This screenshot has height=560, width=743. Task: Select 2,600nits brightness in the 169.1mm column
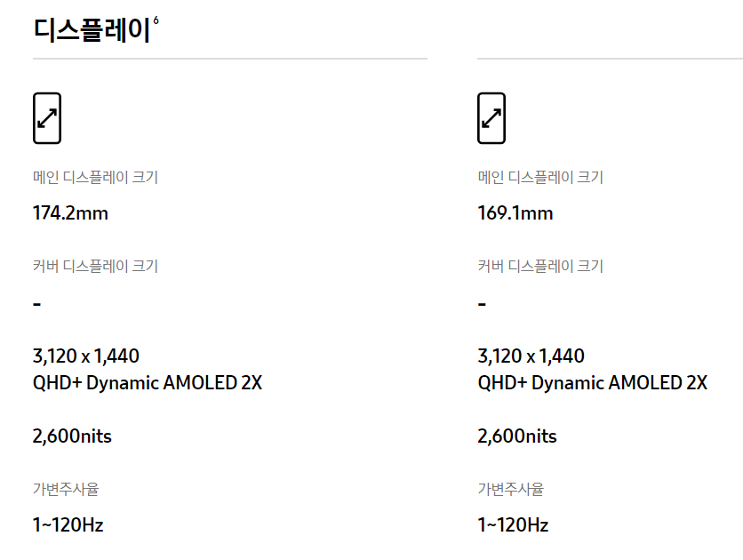[517, 436]
